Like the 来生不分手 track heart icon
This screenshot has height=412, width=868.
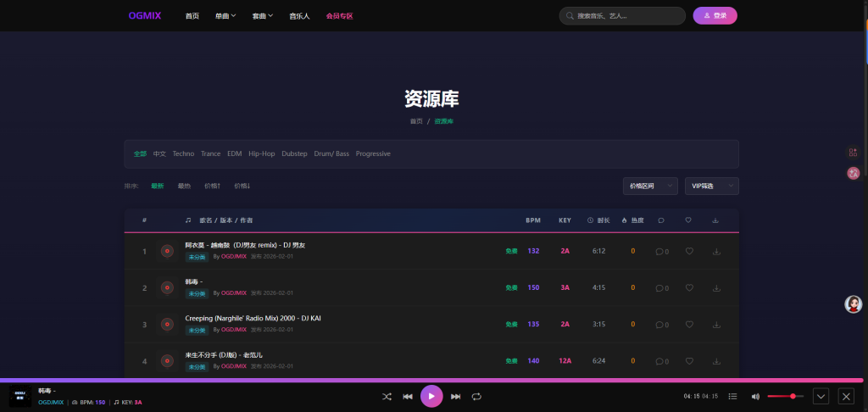689,361
